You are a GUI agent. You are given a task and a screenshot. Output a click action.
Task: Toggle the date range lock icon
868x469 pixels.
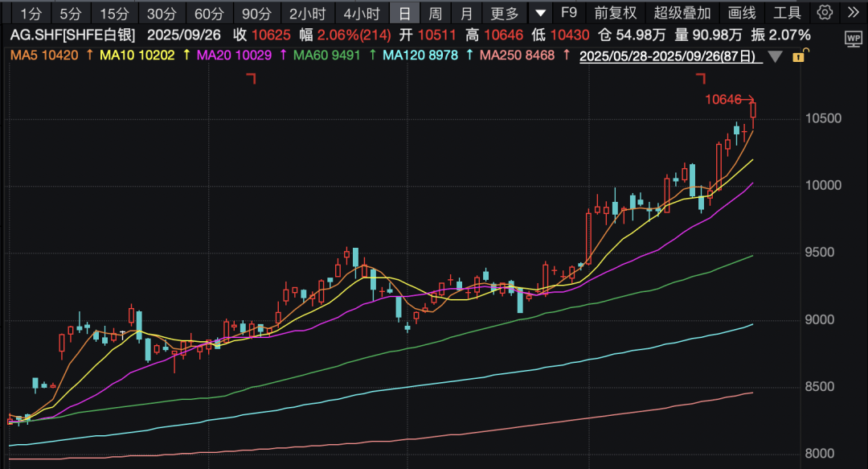tap(800, 55)
